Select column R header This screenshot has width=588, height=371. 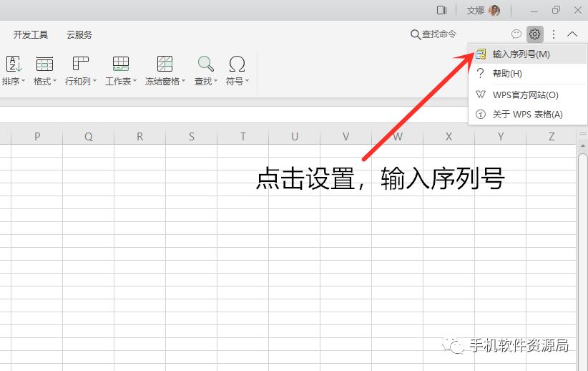click(x=139, y=137)
